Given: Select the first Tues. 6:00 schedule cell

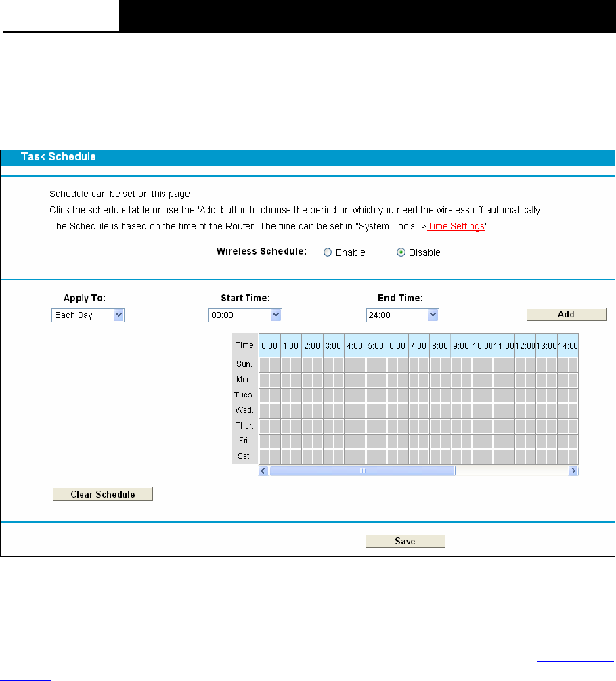Looking at the screenshot, I should pos(392,395).
